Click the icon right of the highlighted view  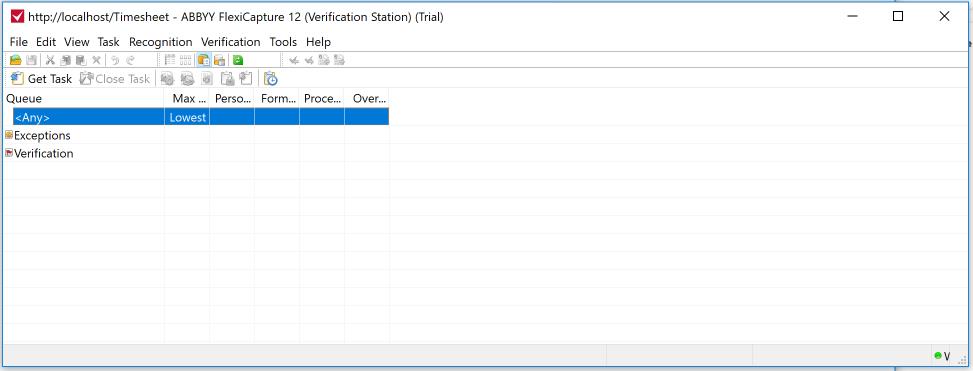[219, 60]
